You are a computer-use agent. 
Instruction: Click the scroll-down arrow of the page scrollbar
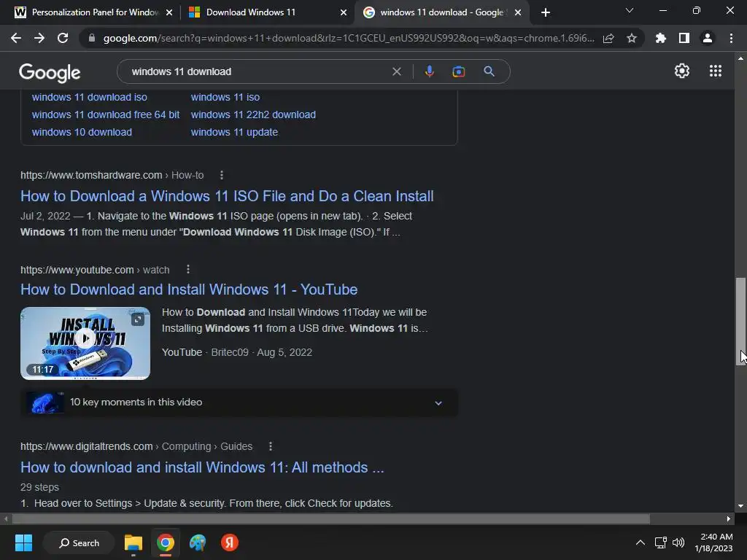(x=741, y=506)
